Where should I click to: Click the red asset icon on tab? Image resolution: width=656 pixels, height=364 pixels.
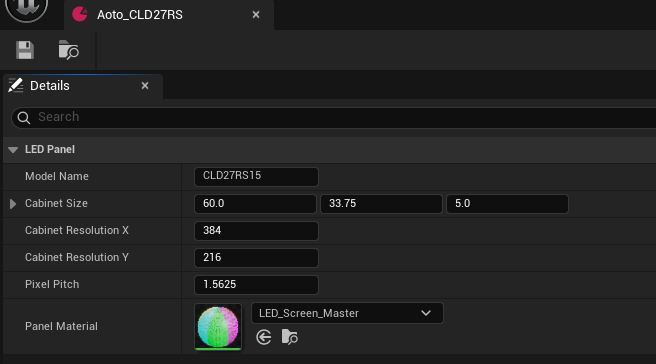(x=79, y=14)
